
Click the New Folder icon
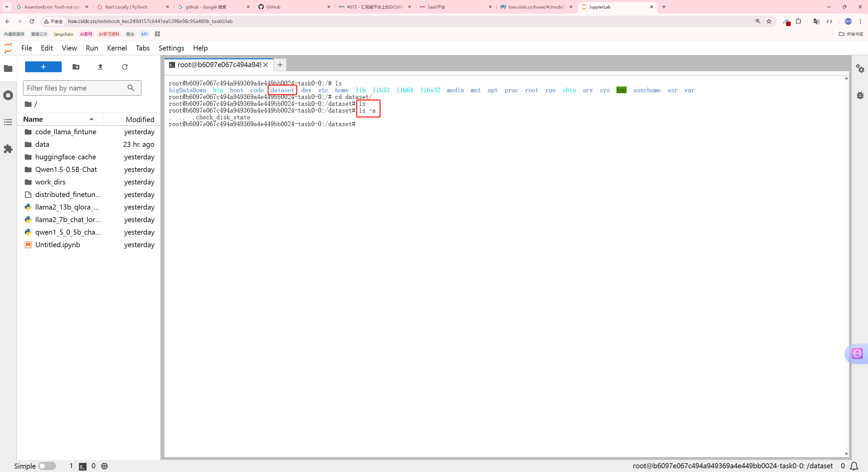(76, 67)
